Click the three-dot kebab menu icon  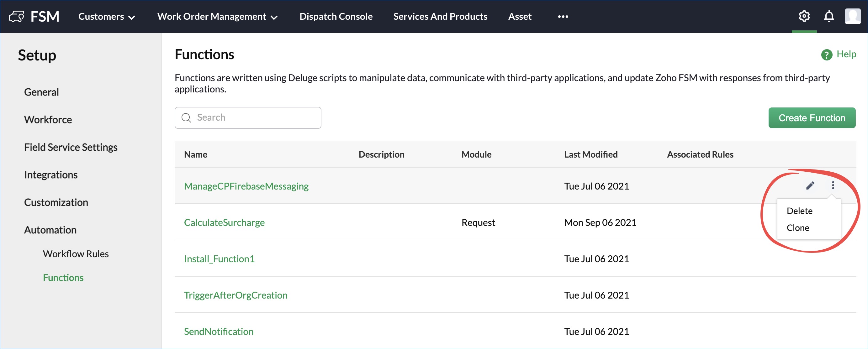click(833, 185)
